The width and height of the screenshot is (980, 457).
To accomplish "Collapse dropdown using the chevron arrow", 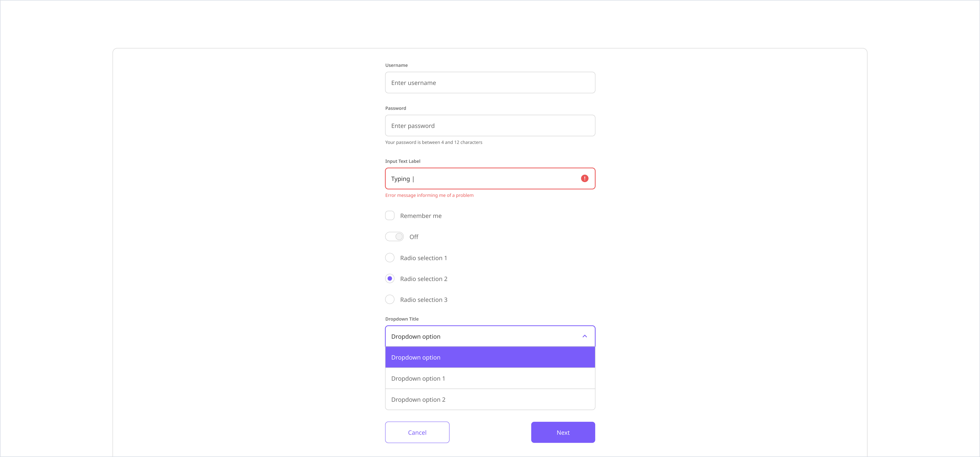I will coord(584,336).
